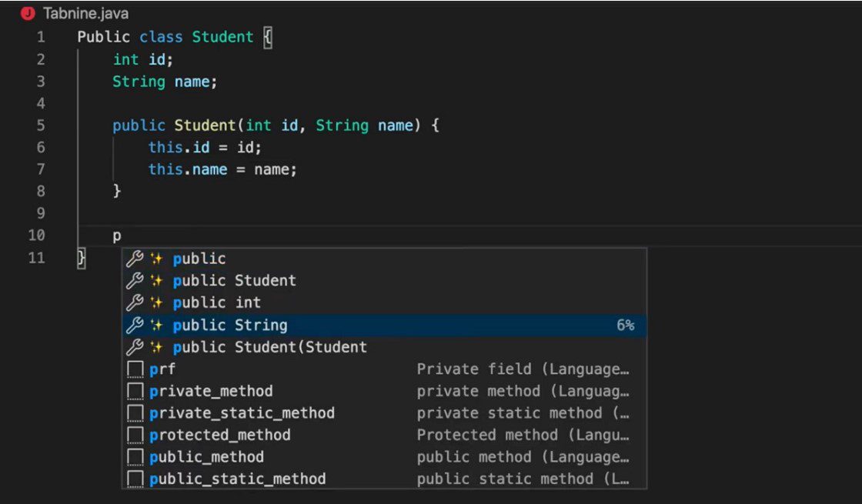Screen dimensions: 862x504
Task: Click the snippet box next to private_static_method
Action: [x=135, y=412]
